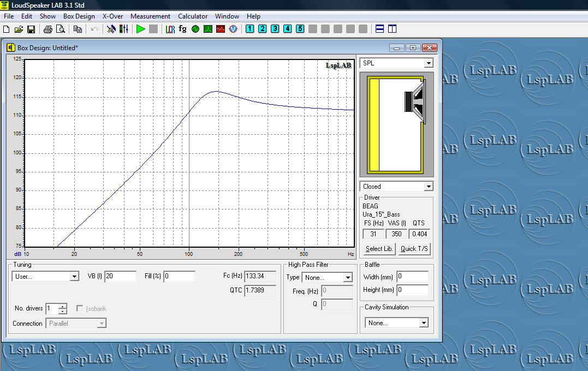Image resolution: width=588 pixels, height=371 pixels.
Task: Open the Closed box type dropdown
Action: coord(428,187)
